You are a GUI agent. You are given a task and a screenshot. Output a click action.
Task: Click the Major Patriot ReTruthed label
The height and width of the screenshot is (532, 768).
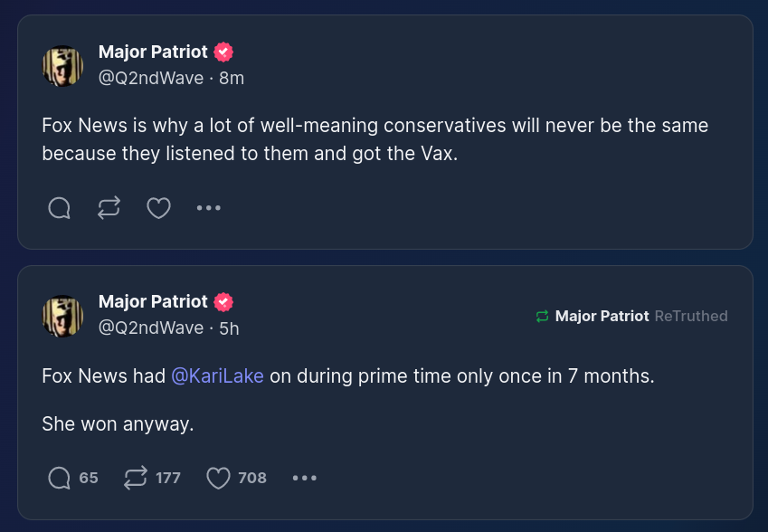640,316
